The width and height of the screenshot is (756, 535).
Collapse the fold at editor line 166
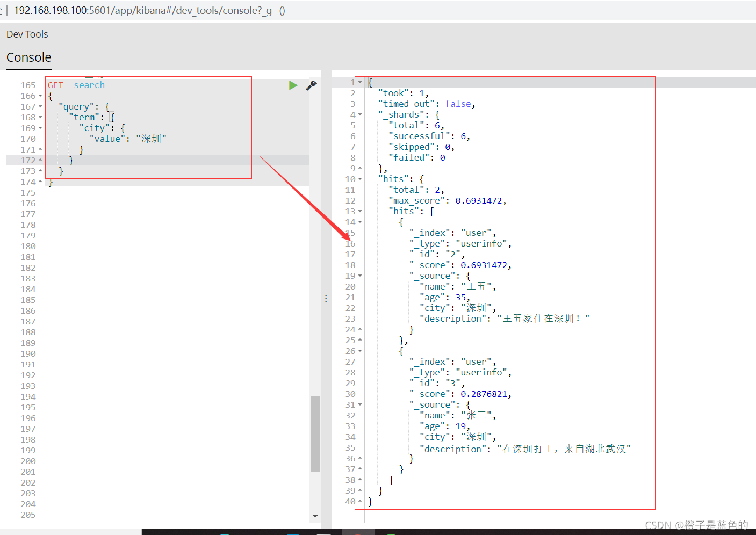40,96
